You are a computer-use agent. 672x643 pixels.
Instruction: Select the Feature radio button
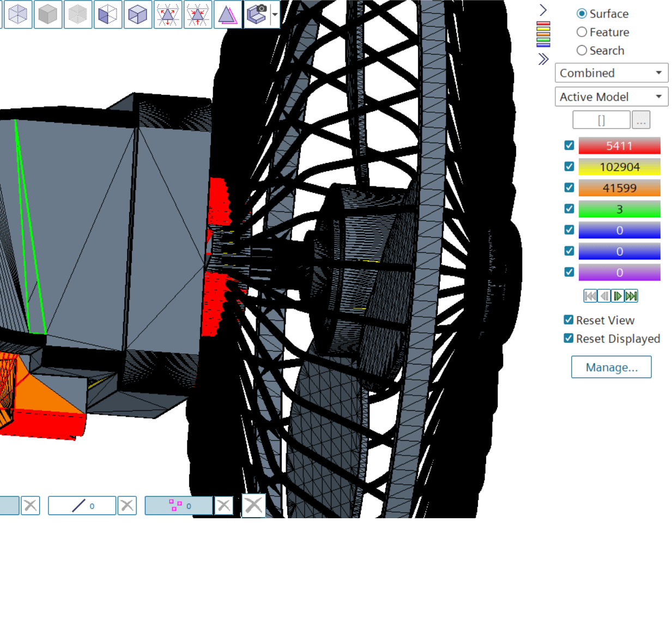[x=582, y=32]
